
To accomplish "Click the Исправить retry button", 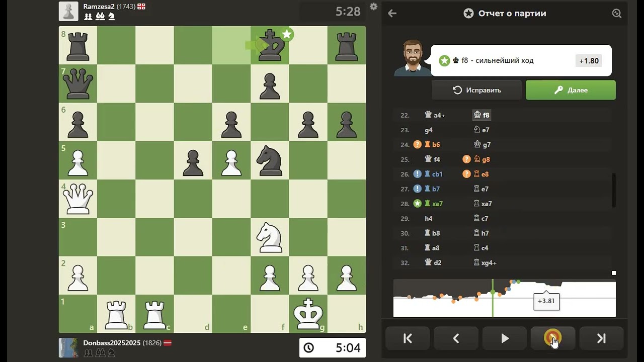I will click(476, 90).
